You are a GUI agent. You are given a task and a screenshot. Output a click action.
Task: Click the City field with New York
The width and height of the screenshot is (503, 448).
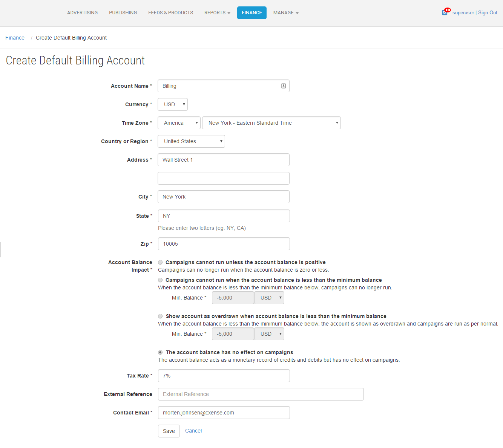[224, 197]
